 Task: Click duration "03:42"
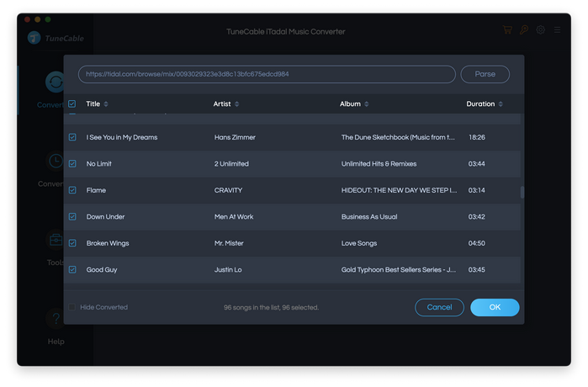click(477, 217)
